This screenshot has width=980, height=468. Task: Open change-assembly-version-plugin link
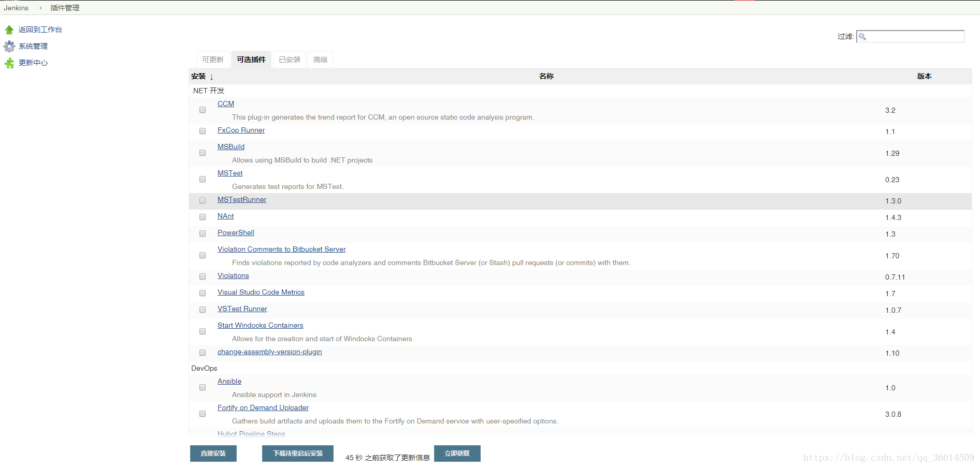270,352
